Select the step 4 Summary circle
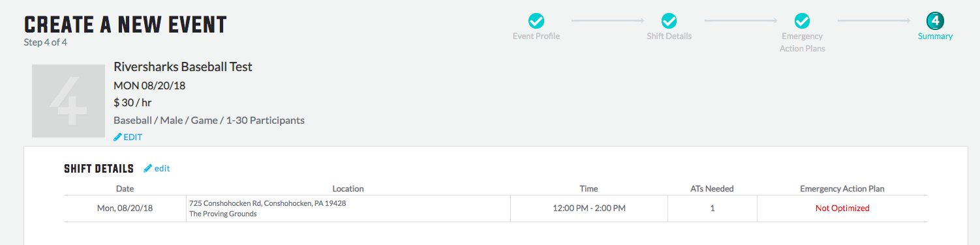 (x=935, y=21)
